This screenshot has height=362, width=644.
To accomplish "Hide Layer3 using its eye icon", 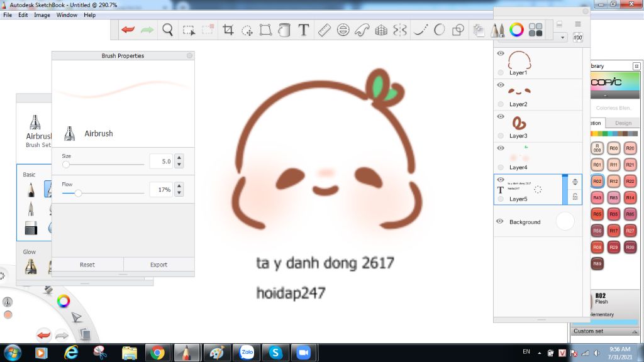I will (x=500, y=116).
